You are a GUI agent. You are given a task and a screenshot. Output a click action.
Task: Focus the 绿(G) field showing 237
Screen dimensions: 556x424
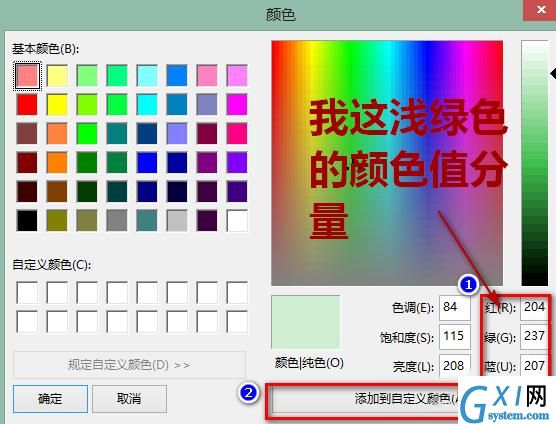[535, 336]
